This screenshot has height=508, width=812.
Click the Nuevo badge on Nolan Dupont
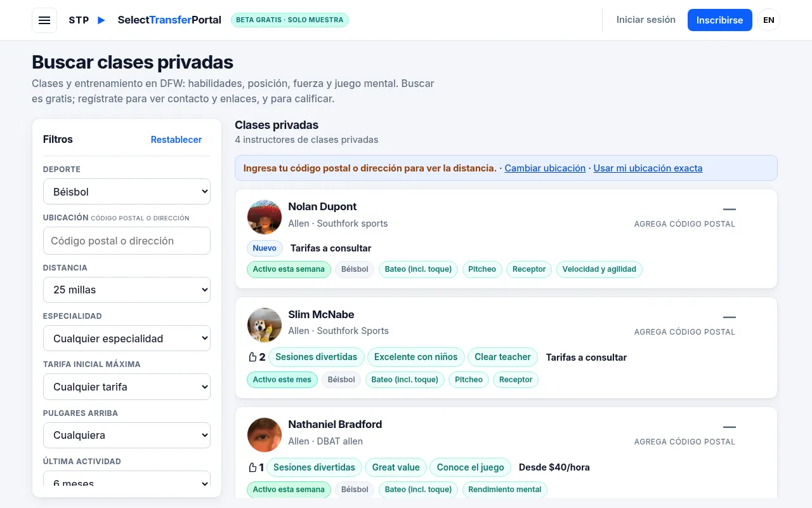click(265, 248)
